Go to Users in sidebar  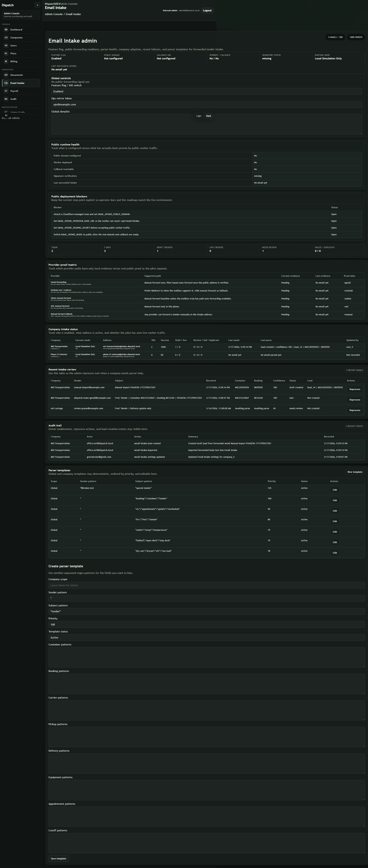point(21,45)
